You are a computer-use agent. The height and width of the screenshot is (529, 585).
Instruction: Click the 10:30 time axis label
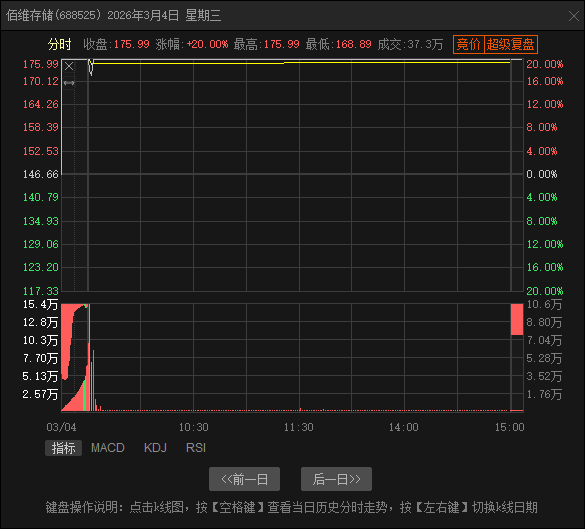click(x=193, y=427)
